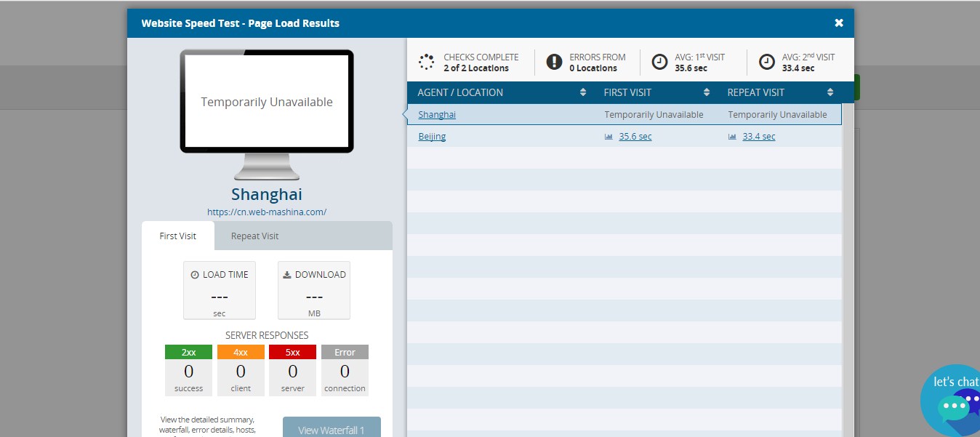Click the Load Time clock icon
This screenshot has width=980, height=437.
[x=195, y=275]
